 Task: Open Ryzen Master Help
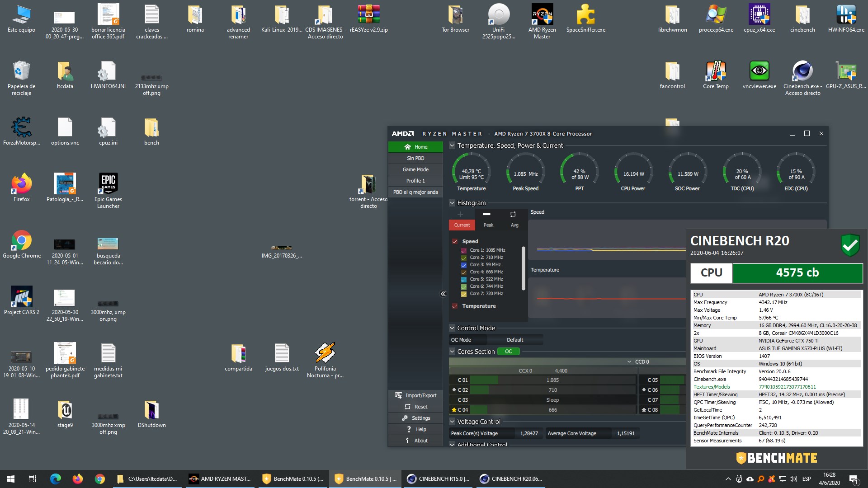pos(415,429)
